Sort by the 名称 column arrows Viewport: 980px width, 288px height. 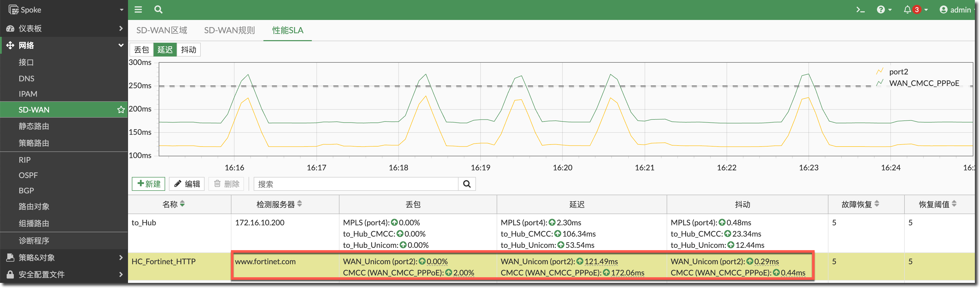tap(183, 204)
